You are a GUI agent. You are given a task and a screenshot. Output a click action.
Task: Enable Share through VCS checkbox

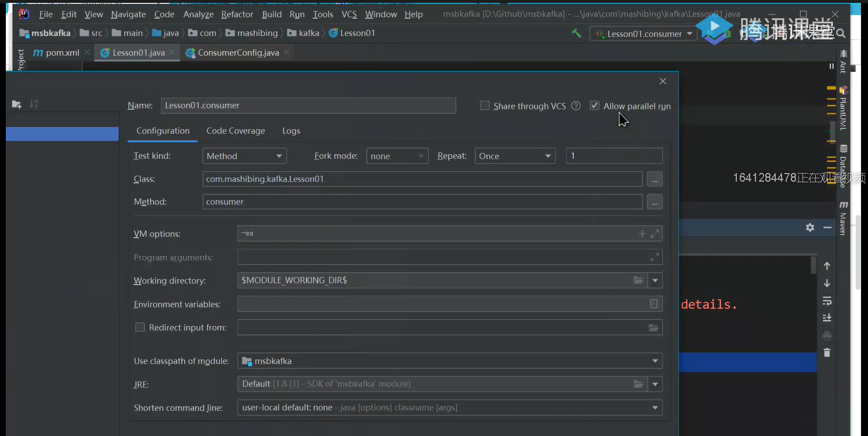(x=484, y=106)
